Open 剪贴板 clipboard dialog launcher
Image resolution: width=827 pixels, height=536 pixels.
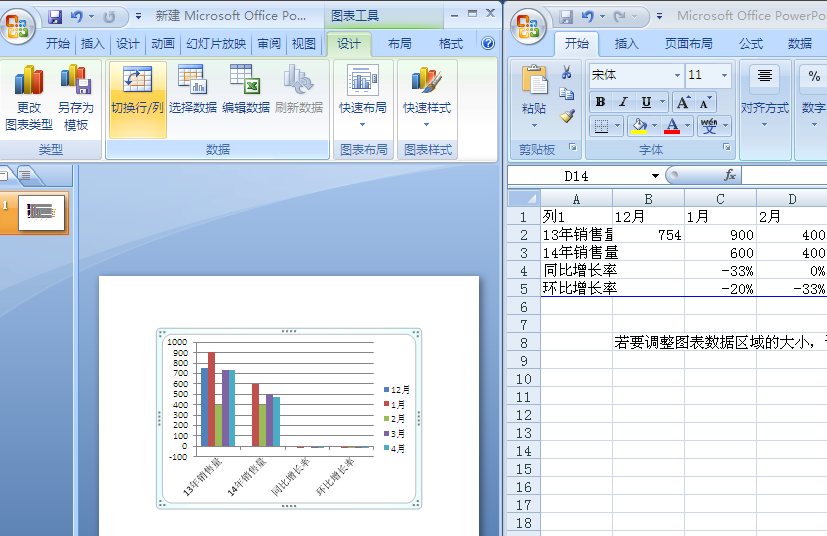(x=573, y=147)
